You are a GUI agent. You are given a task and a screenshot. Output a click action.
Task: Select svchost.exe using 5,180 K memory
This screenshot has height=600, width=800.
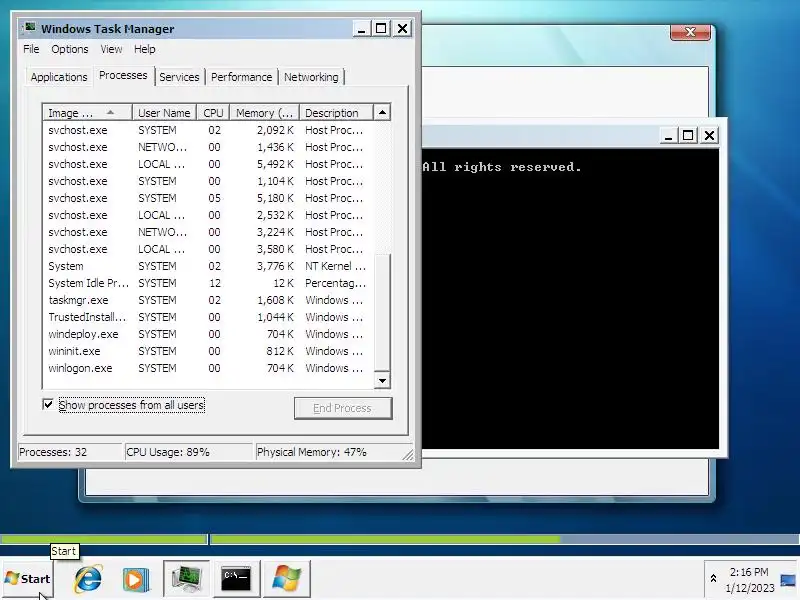pyautogui.click(x=208, y=198)
